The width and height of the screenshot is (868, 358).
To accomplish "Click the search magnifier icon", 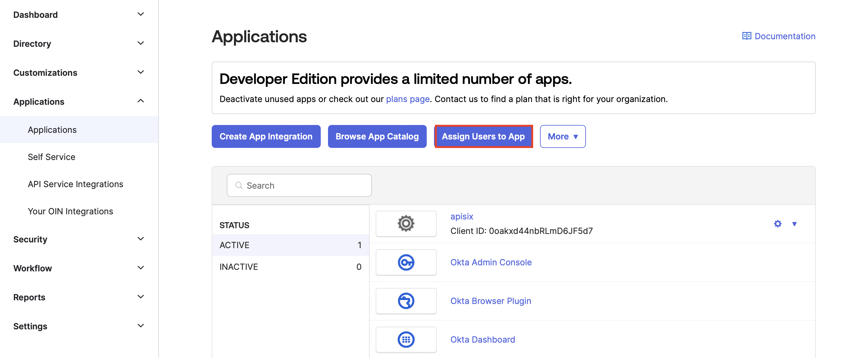I will click(x=239, y=185).
